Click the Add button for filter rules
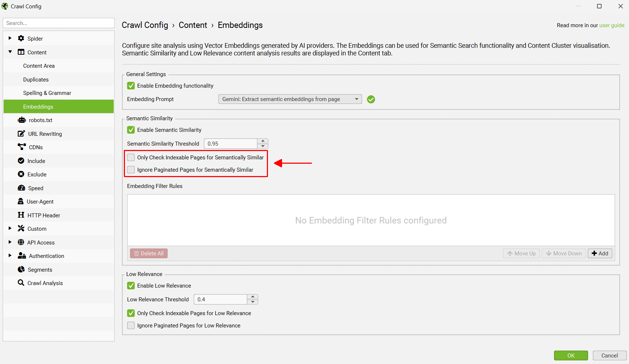Image resolution: width=629 pixels, height=364 pixels. [x=600, y=253]
